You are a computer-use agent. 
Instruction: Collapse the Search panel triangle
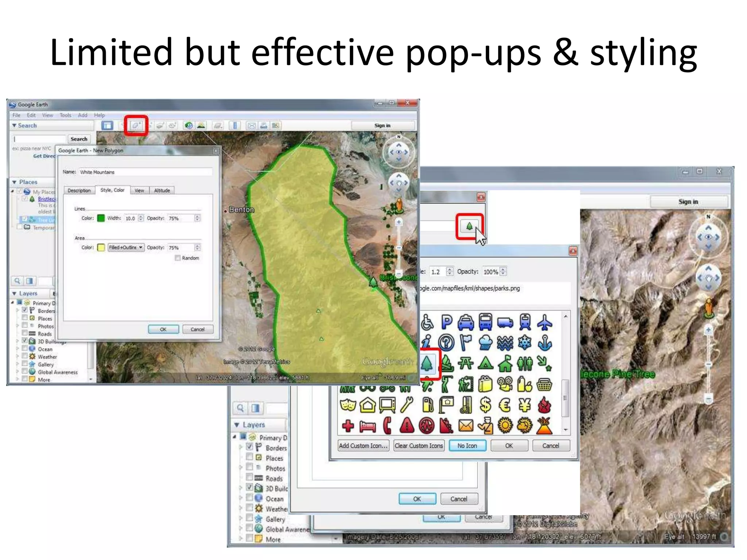pyautogui.click(x=14, y=125)
